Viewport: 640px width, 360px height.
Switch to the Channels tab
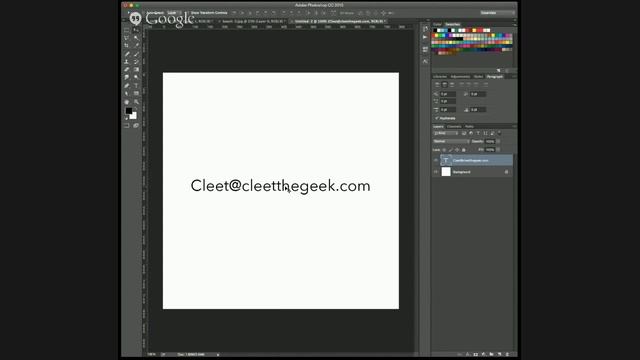(454, 127)
